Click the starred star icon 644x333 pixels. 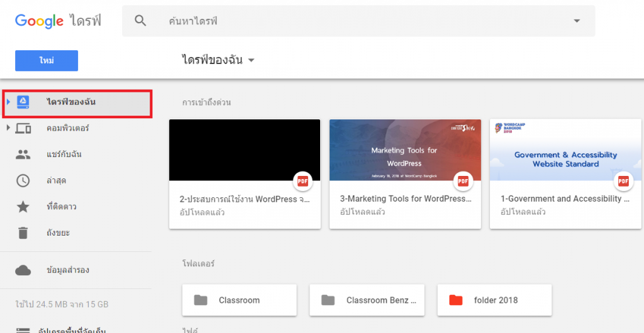point(23,207)
